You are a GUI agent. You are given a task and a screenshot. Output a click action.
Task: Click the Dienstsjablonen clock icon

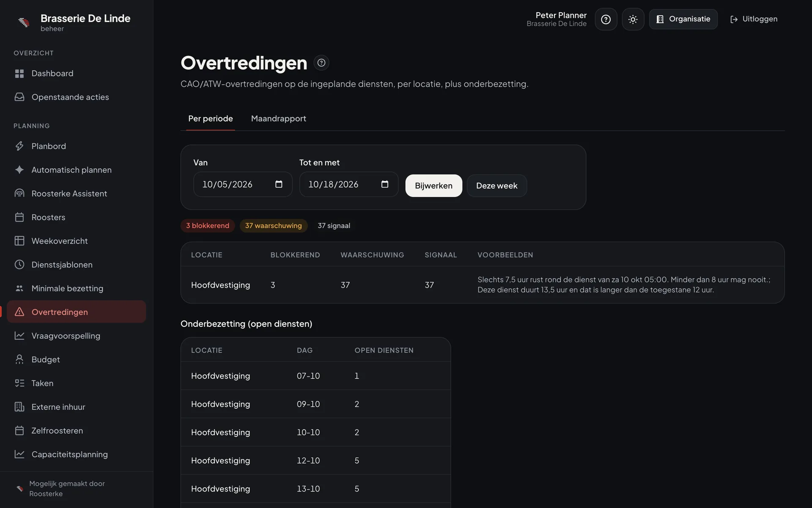19,265
